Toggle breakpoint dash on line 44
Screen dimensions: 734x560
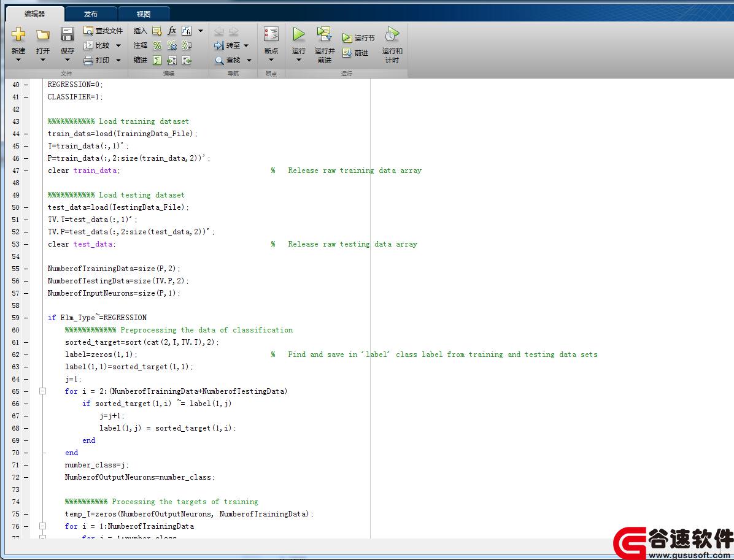(x=26, y=134)
